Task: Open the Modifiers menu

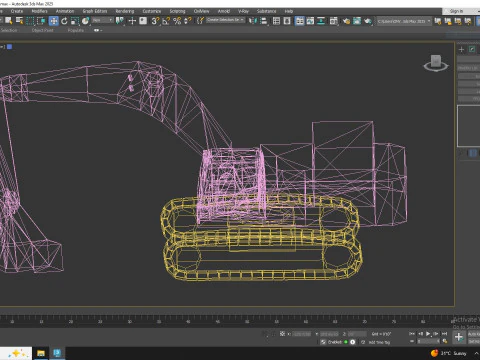Action: (39, 11)
